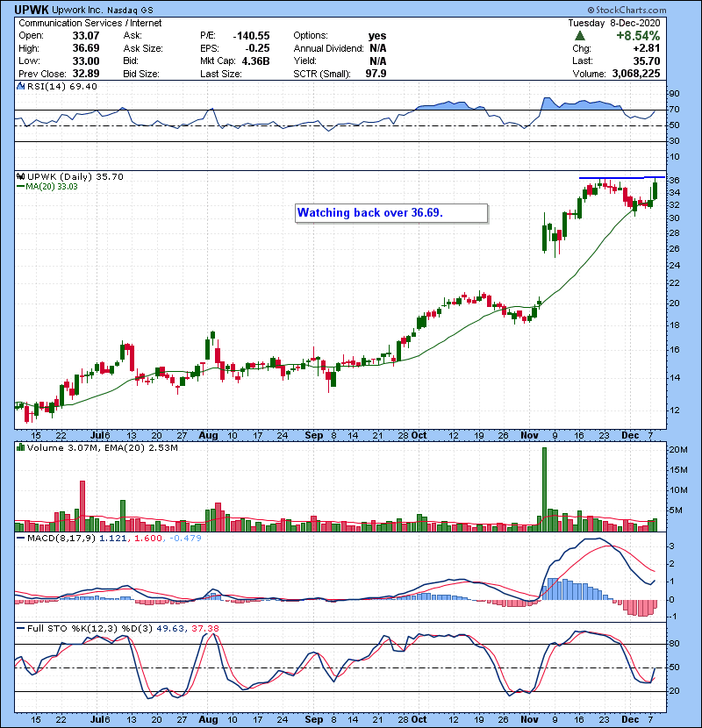The height and width of the screenshot is (728, 702).
Task: Click the RSI(14) 69.40 reading
Action: click(62, 86)
